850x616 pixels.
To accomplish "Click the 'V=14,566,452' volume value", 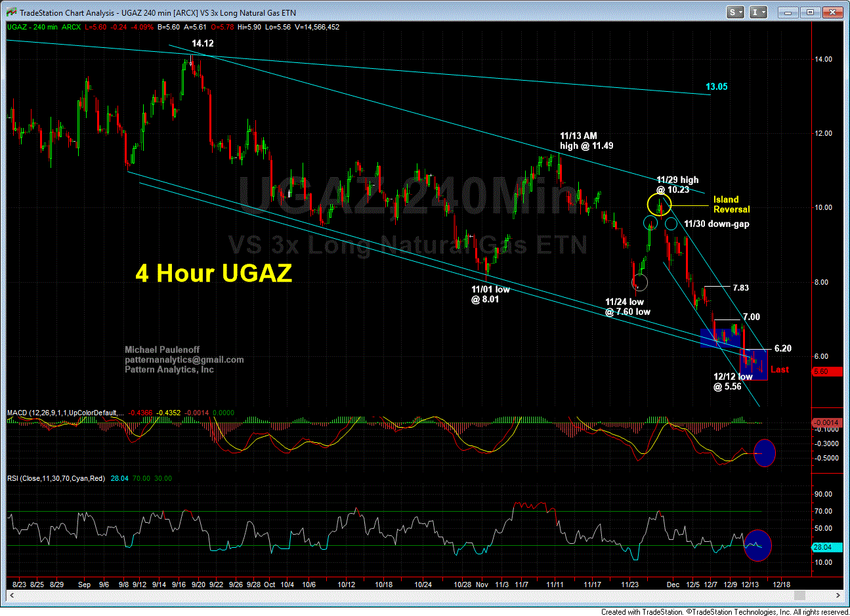I will [x=317, y=27].
